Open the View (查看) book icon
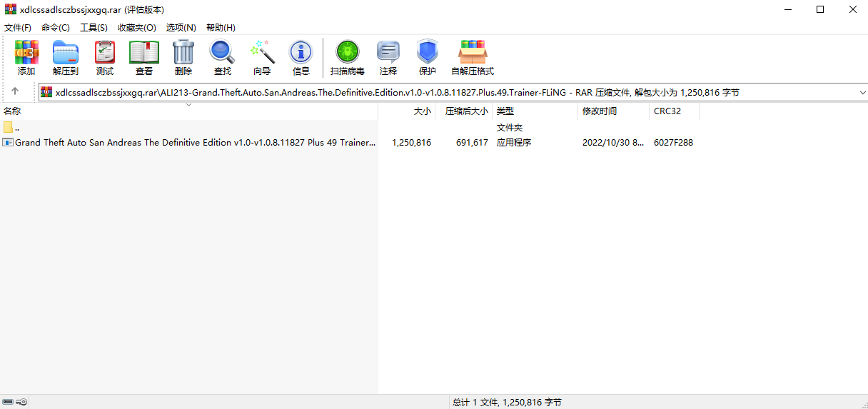This screenshot has height=409, width=868. (144, 58)
